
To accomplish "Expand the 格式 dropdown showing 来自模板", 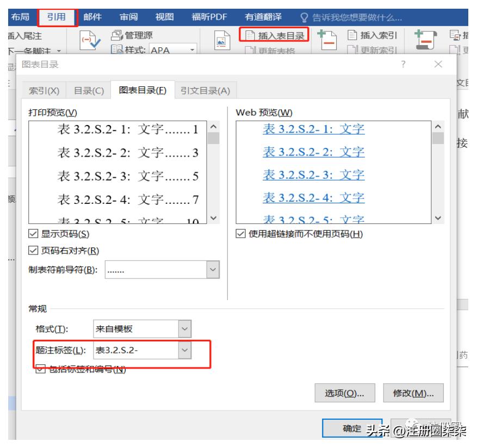I will 183,328.
